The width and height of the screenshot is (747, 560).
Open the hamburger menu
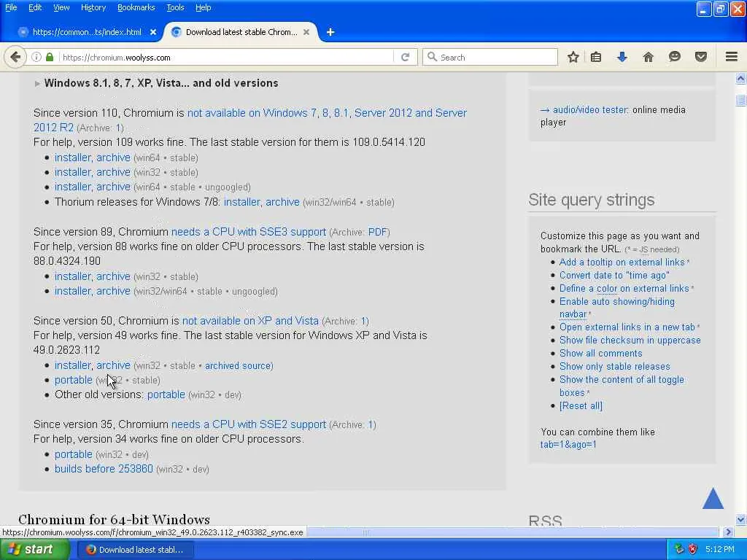pyautogui.click(x=732, y=57)
